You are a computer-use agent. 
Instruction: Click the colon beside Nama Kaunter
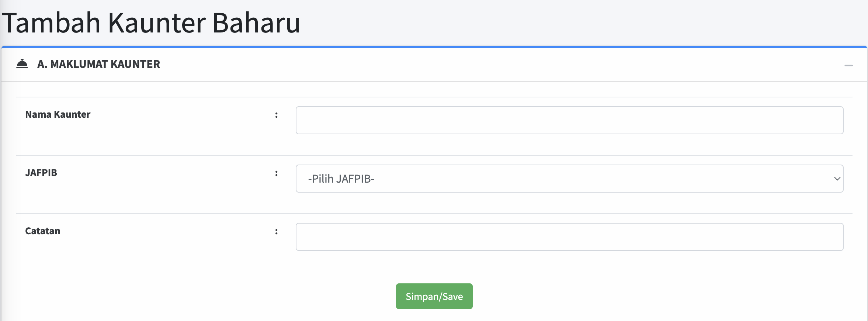click(276, 115)
